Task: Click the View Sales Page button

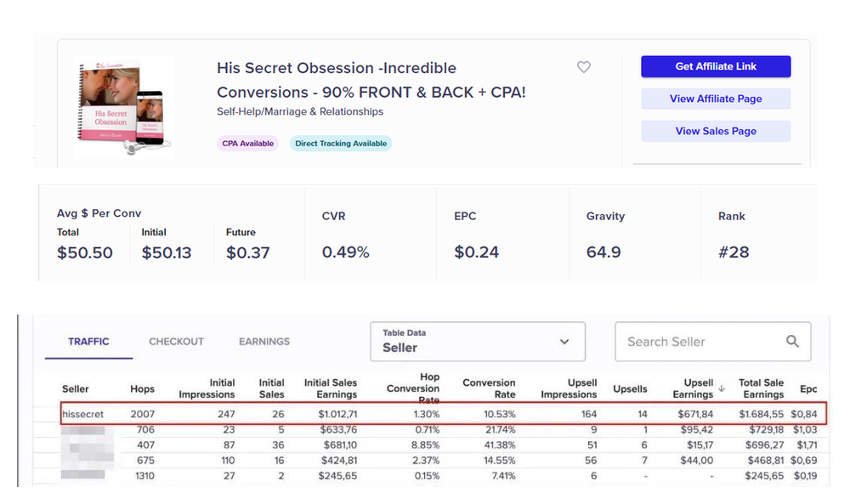Action: [x=716, y=131]
